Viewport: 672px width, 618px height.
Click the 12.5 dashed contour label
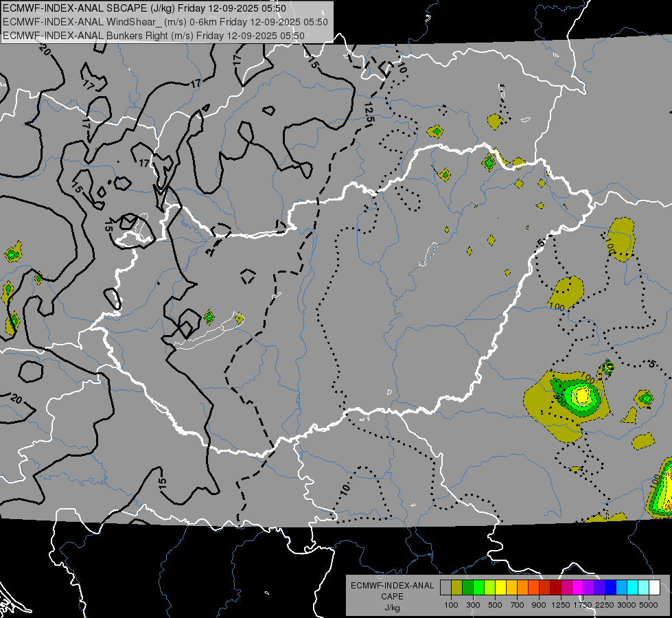click(x=369, y=113)
